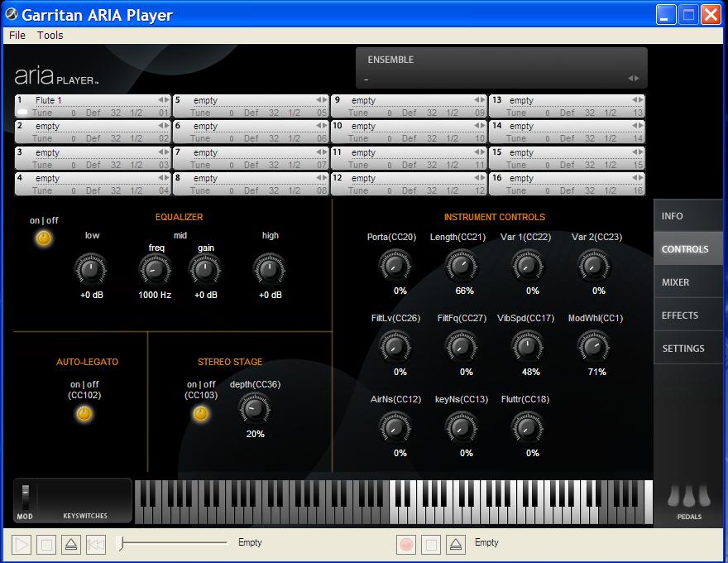728x563 pixels.
Task: Click the FiltLv(CC26) knob
Action: tap(395, 347)
